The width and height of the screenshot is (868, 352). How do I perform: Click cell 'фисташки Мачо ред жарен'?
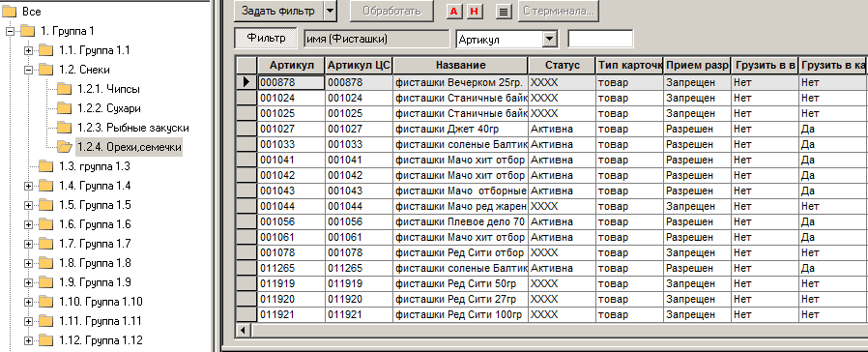[x=460, y=206]
